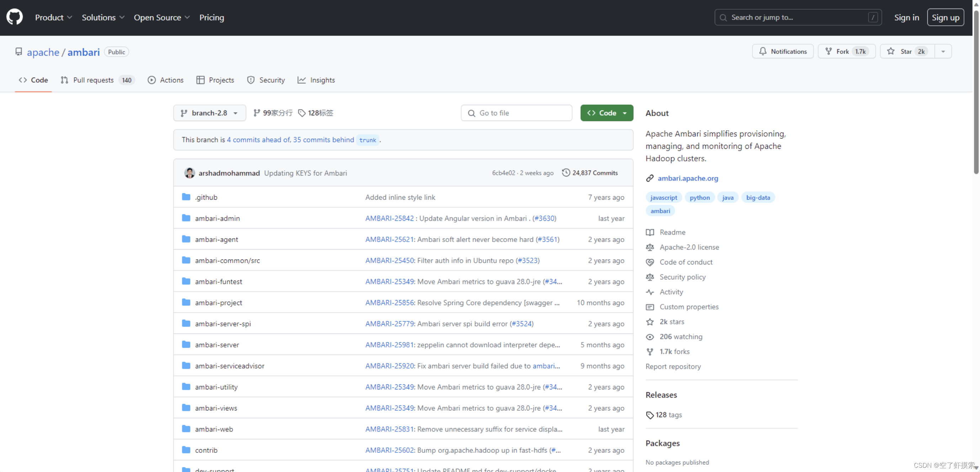Click 4 commits ahead of link
This screenshot has height=472, width=980.
coord(259,140)
